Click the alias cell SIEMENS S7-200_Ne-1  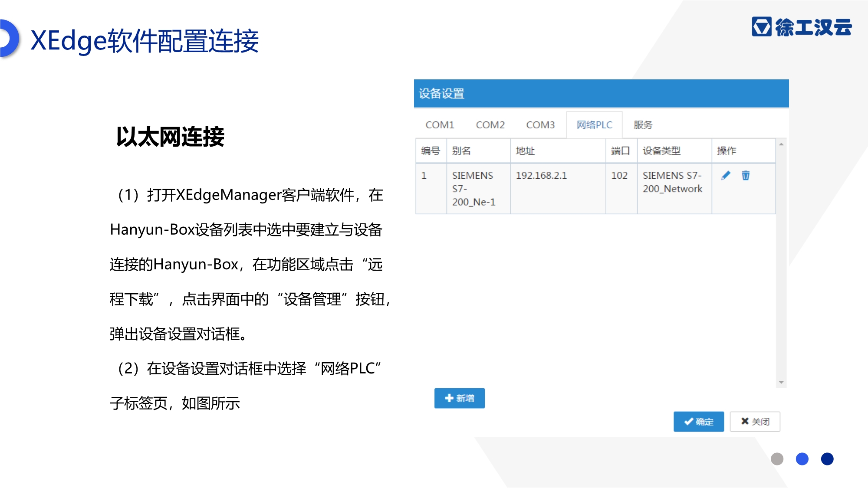pyautogui.click(x=479, y=189)
